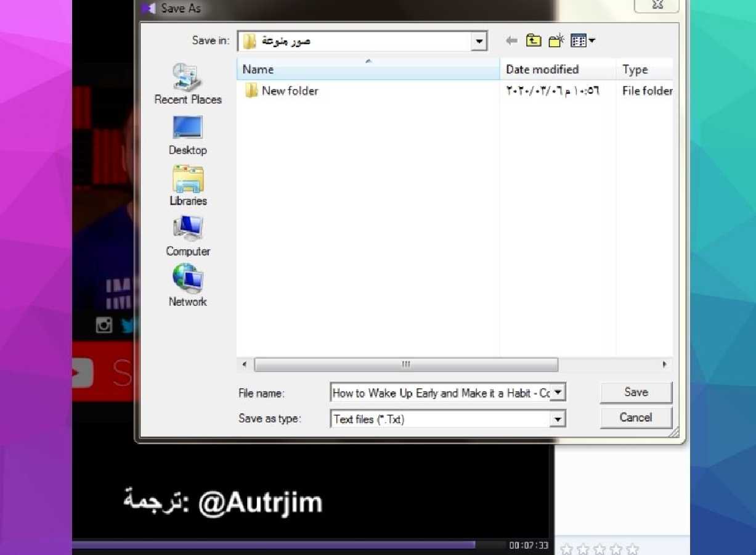Screen dimensions: 756x555
Task: Select the New folder entry
Action: [282, 91]
